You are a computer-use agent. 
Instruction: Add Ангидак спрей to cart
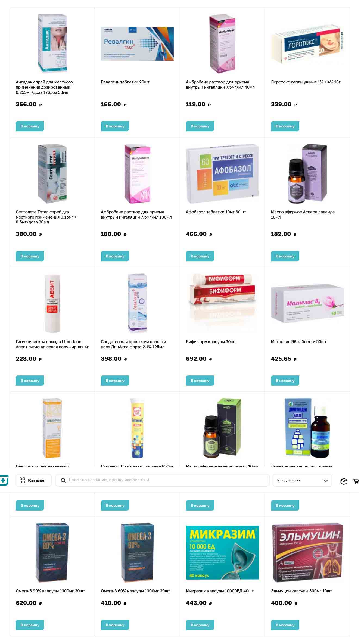click(x=30, y=126)
